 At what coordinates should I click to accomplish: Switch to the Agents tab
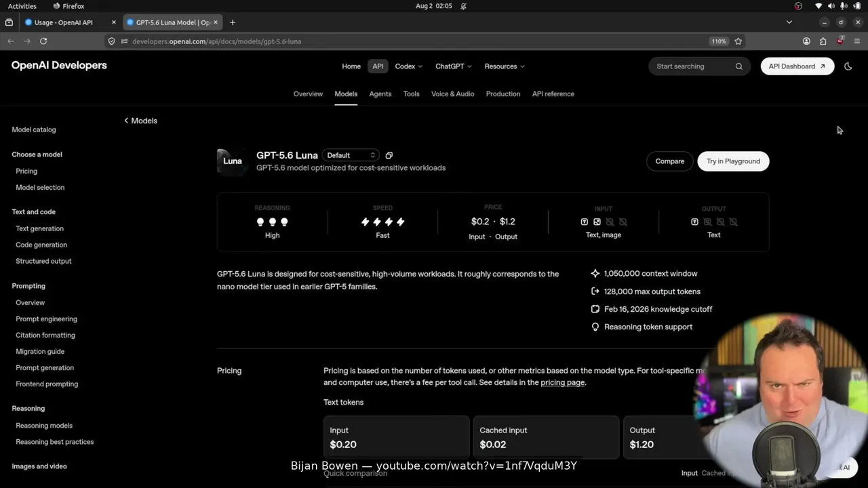[380, 94]
